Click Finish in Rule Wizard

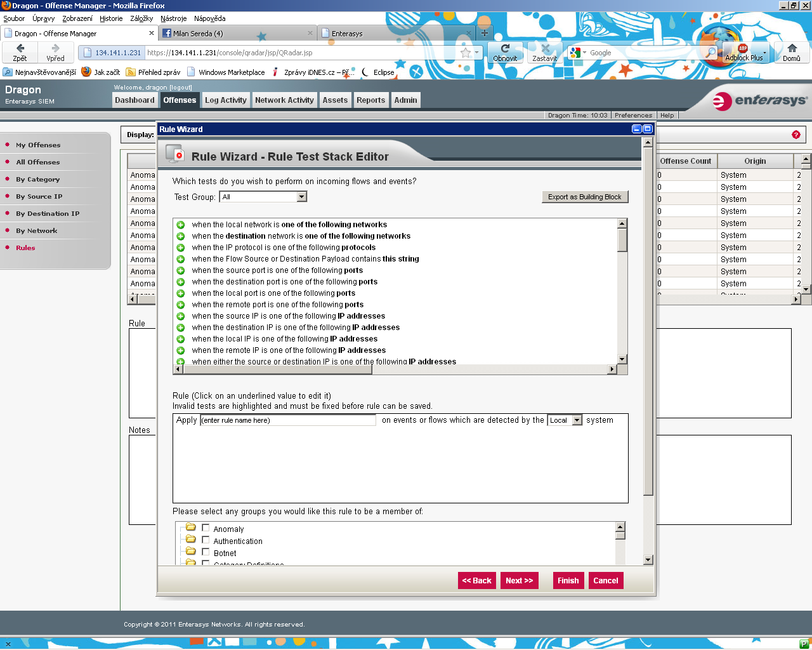click(x=568, y=580)
